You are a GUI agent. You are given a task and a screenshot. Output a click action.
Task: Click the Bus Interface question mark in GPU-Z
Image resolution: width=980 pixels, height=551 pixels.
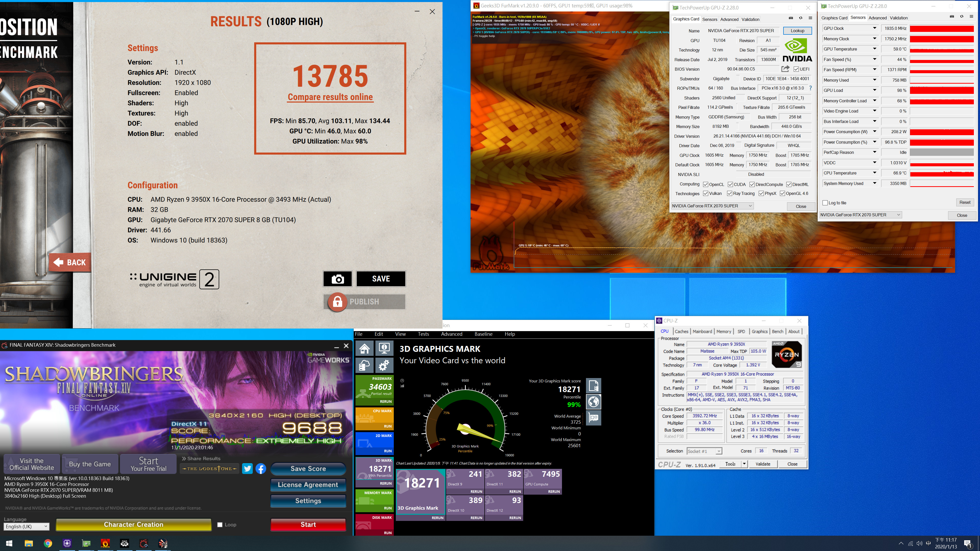point(810,88)
